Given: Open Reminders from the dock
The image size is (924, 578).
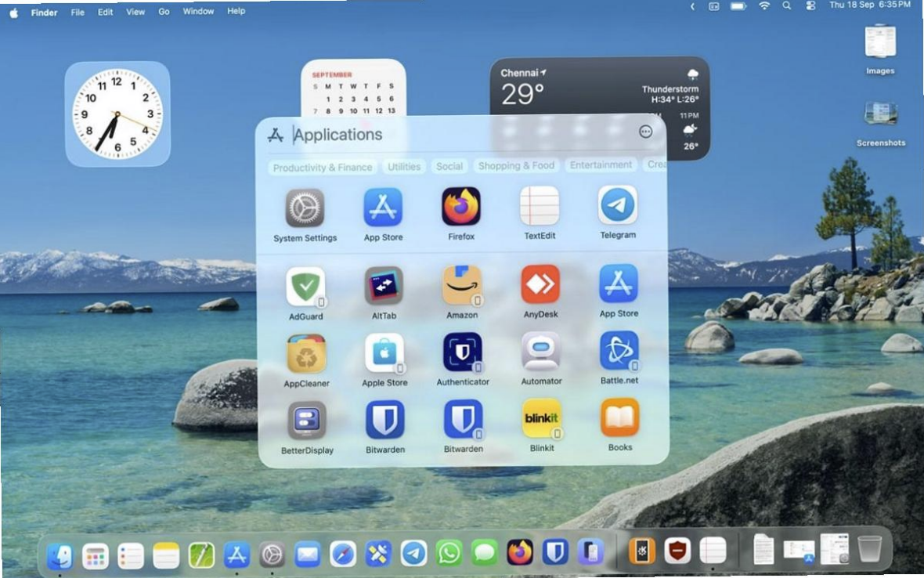Looking at the screenshot, I should [131, 555].
